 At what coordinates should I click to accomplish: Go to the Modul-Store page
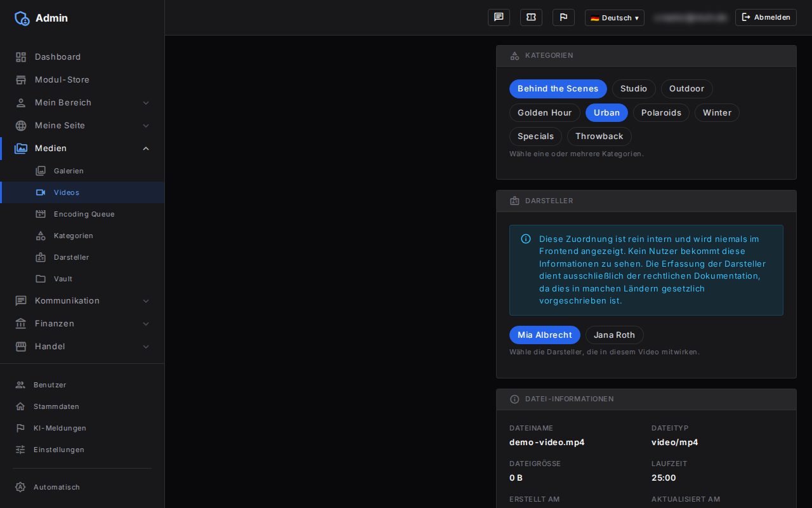[82, 80]
